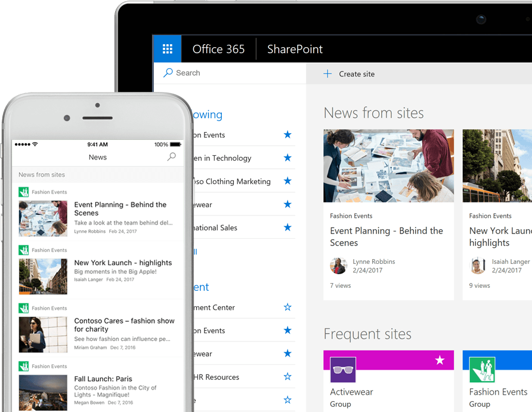Unfollow the site ending 'in Technology'
This screenshot has width=532, height=412.
pyautogui.click(x=287, y=158)
